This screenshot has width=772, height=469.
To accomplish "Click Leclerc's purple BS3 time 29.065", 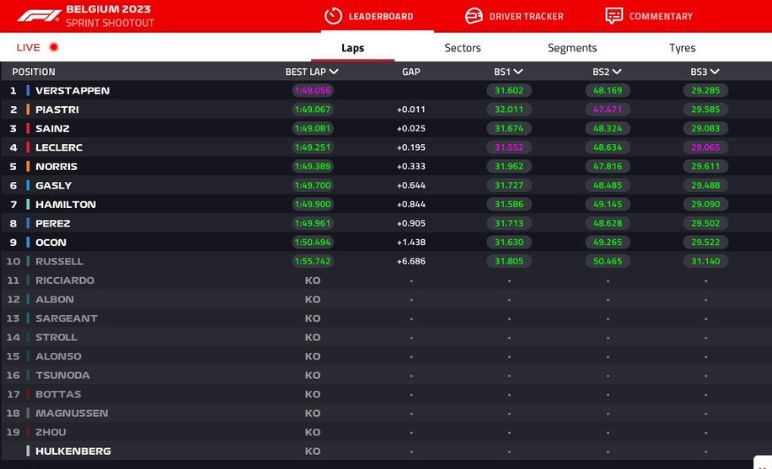I will (705, 147).
